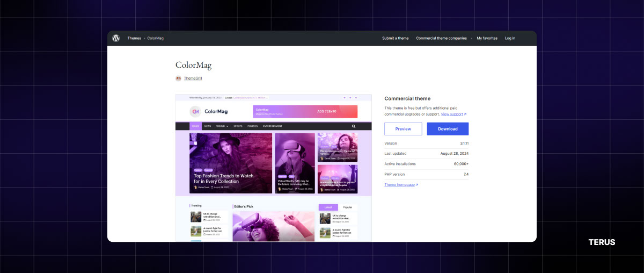Select ENTERTAINMENT in the preview navigation bar
Screen dimensions: 644x273
pos(273,126)
